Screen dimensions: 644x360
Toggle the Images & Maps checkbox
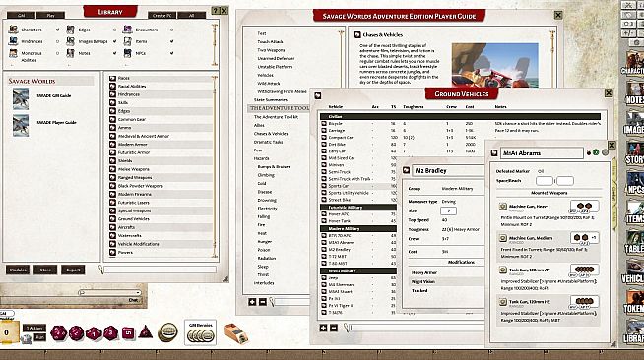[x=114, y=41]
